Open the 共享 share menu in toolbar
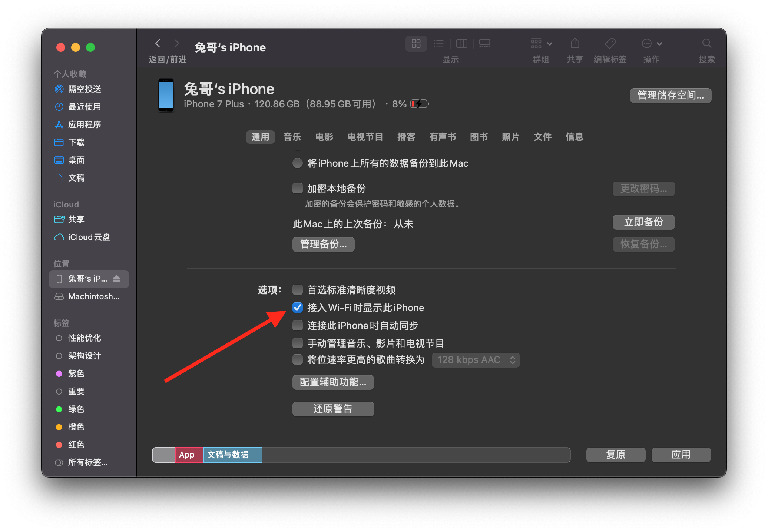Viewport: 768px width, 532px height. coord(575,43)
